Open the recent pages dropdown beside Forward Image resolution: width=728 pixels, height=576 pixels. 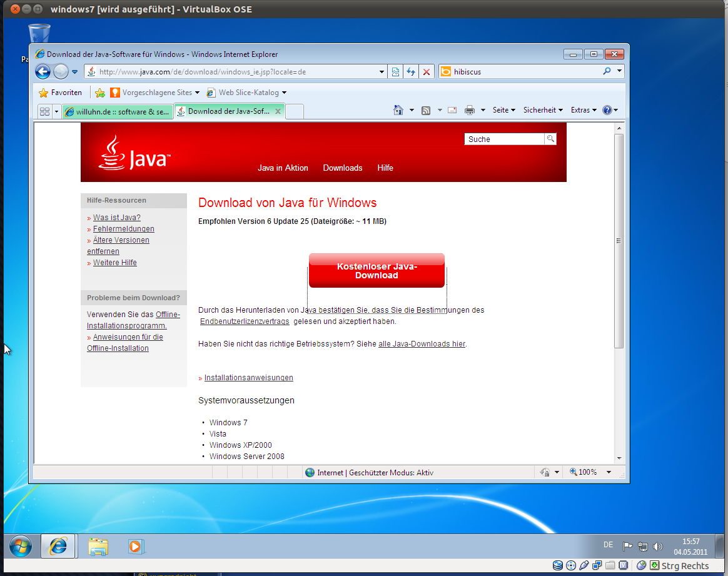pos(75,72)
